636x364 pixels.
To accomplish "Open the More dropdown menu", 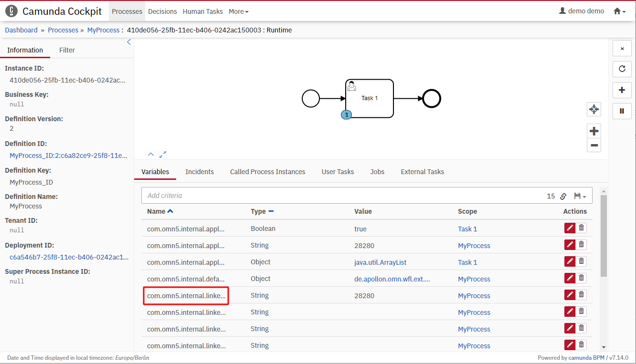I will [x=238, y=11].
